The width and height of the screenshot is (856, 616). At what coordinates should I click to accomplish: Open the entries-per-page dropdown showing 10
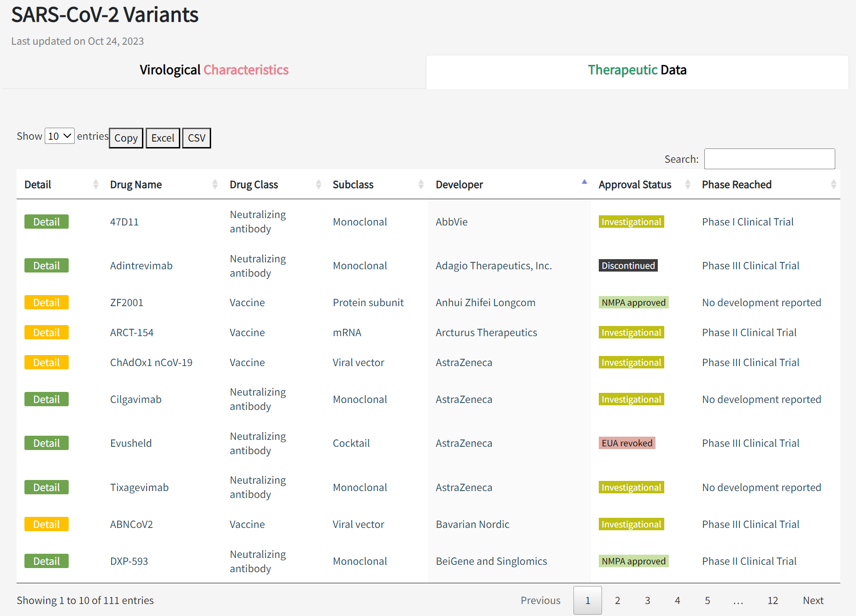pyautogui.click(x=59, y=136)
